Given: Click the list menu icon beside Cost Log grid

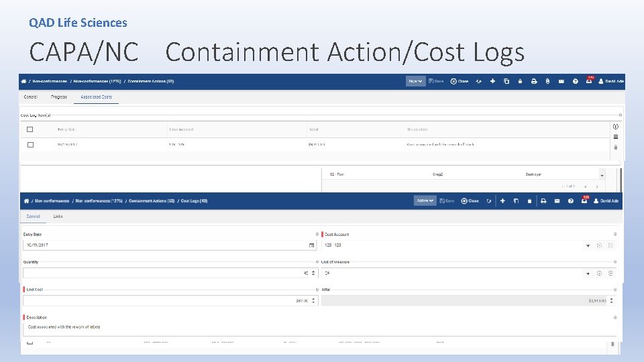Looking at the screenshot, I should [x=616, y=137].
